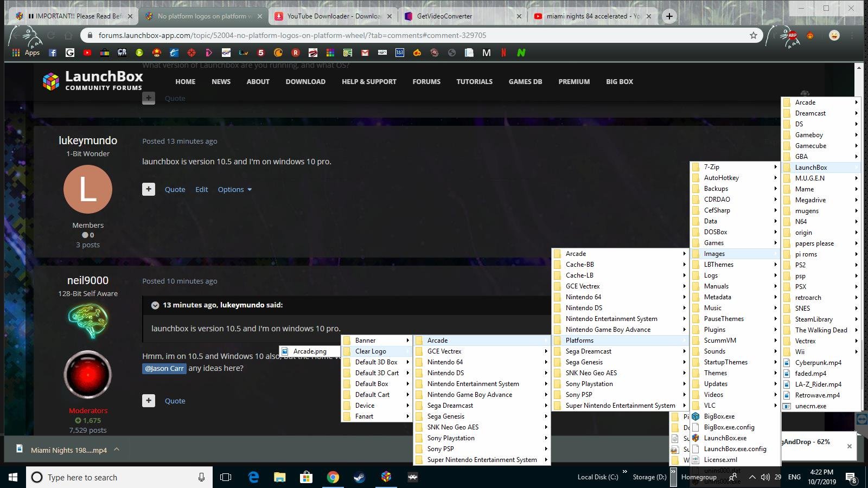Click the multiquote plus on neil9000's post

pyautogui.click(x=149, y=401)
